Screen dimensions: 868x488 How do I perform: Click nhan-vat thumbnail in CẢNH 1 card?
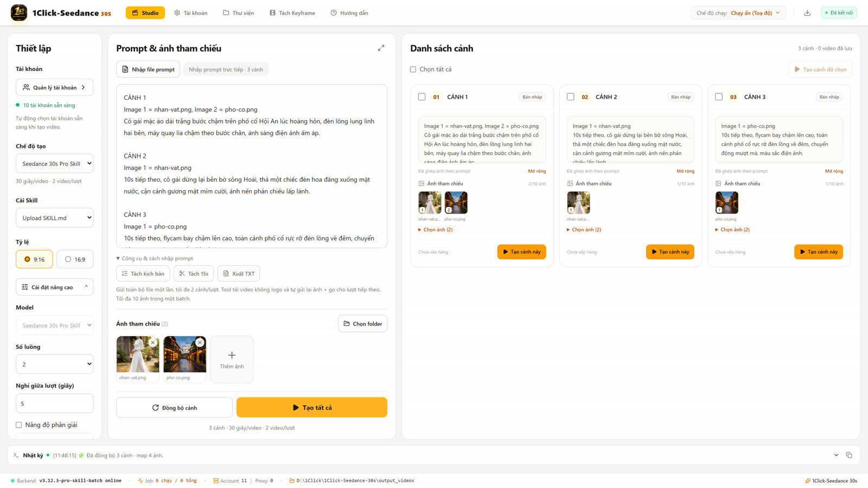pyautogui.click(x=430, y=203)
